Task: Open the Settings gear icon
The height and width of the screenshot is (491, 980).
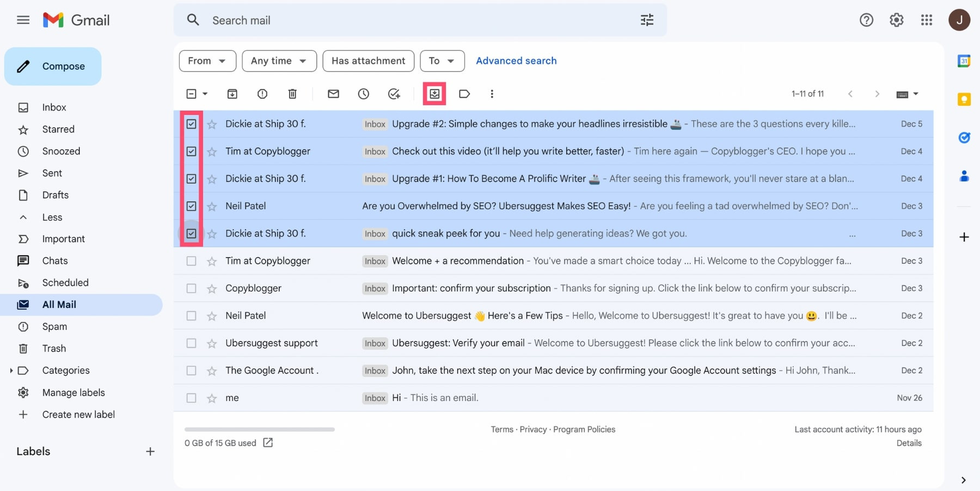Action: pyautogui.click(x=896, y=20)
